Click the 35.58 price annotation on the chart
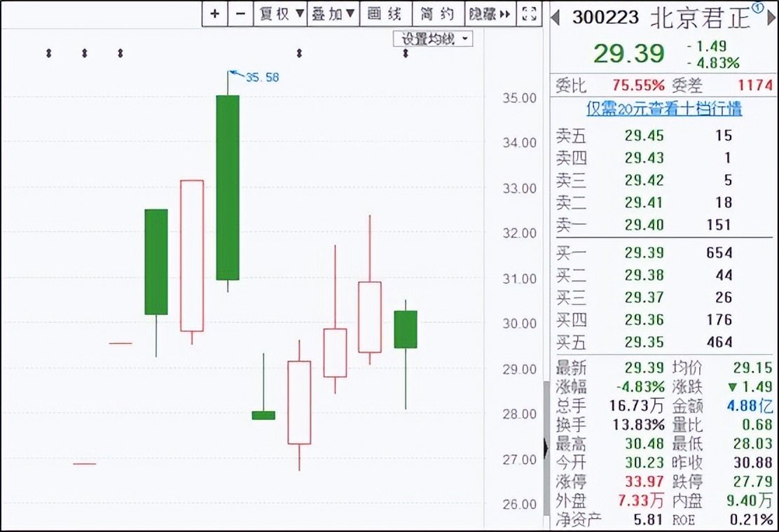 click(261, 78)
